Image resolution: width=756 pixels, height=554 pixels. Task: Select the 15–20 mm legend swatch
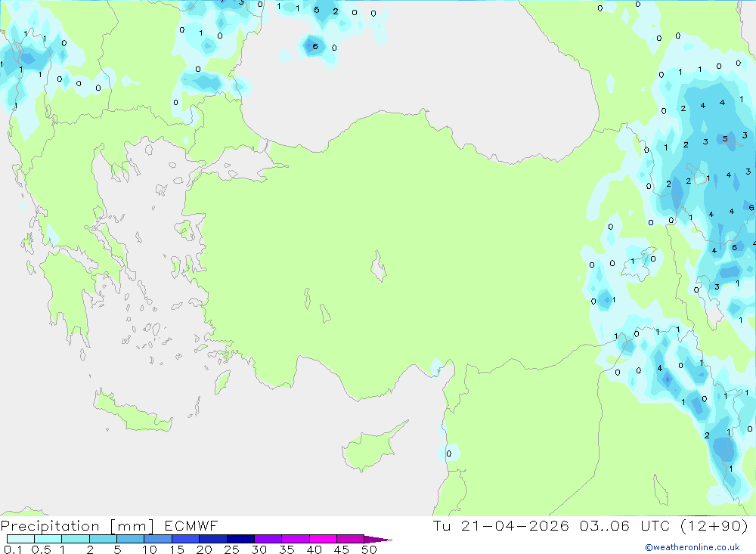[186, 539]
